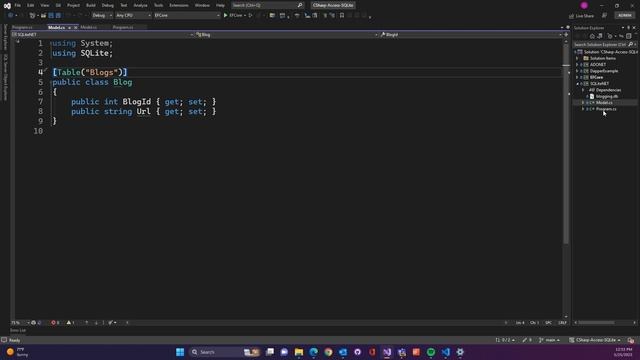The image size is (640, 360).
Task: Open the Build menu
Action: coord(91,5)
